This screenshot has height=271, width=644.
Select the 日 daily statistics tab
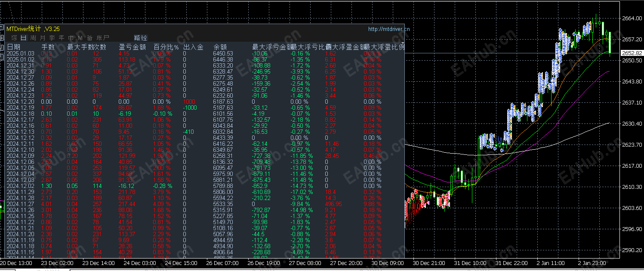click(x=24, y=38)
